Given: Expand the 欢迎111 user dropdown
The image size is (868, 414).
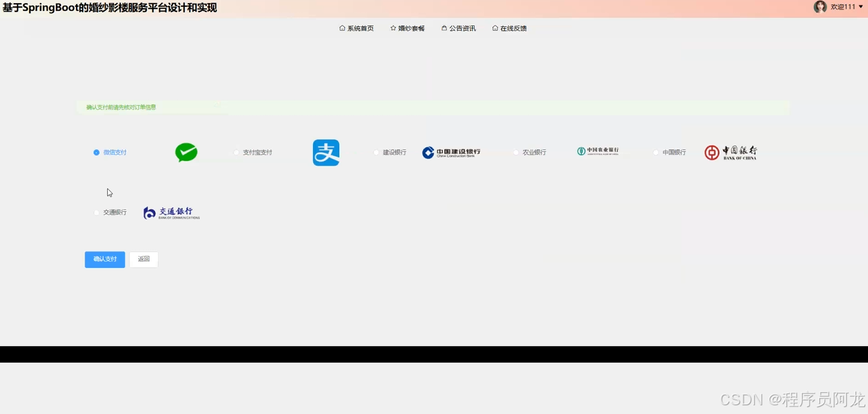Looking at the screenshot, I should coord(847,7).
